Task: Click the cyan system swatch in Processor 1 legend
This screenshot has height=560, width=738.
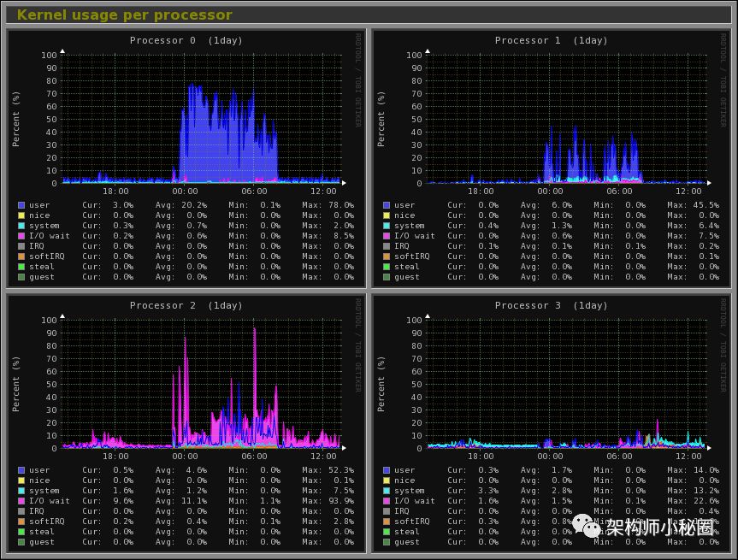Action: click(387, 226)
